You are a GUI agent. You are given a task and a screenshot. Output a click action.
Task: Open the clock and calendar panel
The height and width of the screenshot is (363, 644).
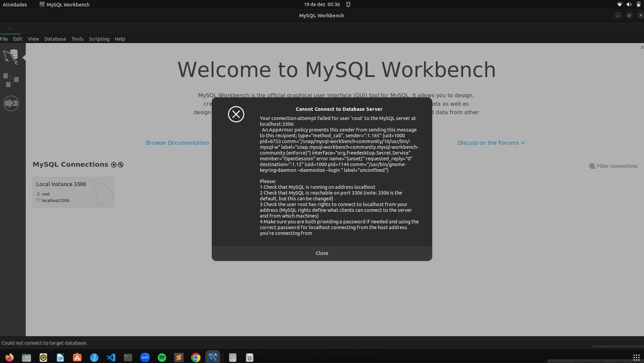pos(322,4)
